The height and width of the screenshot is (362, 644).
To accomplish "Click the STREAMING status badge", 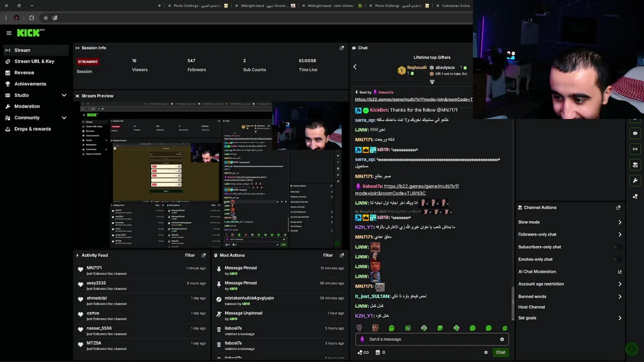I will coord(88,61).
